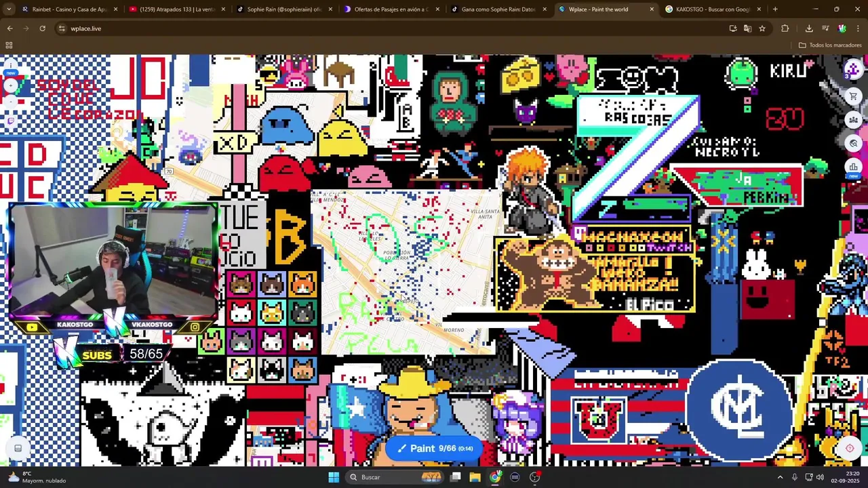Open the Chrome three-dot menu

click(x=858, y=28)
